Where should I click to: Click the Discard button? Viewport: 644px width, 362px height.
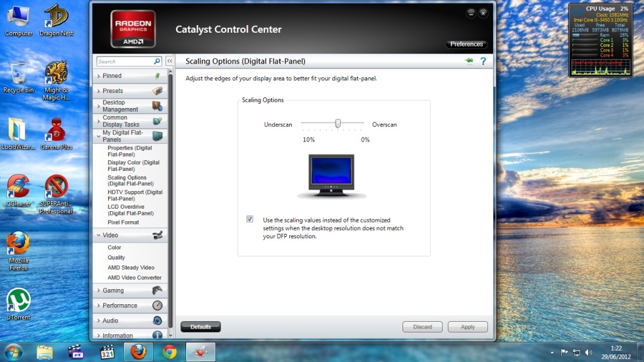click(x=422, y=327)
